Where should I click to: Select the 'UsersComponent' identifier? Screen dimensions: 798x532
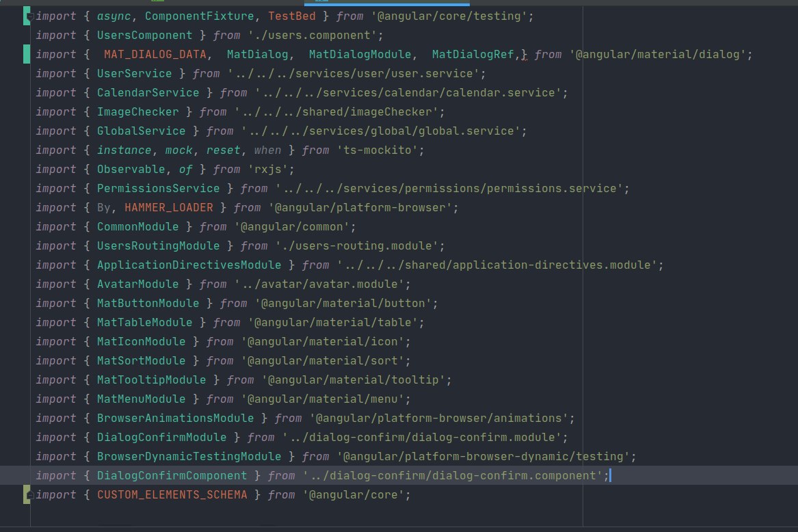pos(144,35)
